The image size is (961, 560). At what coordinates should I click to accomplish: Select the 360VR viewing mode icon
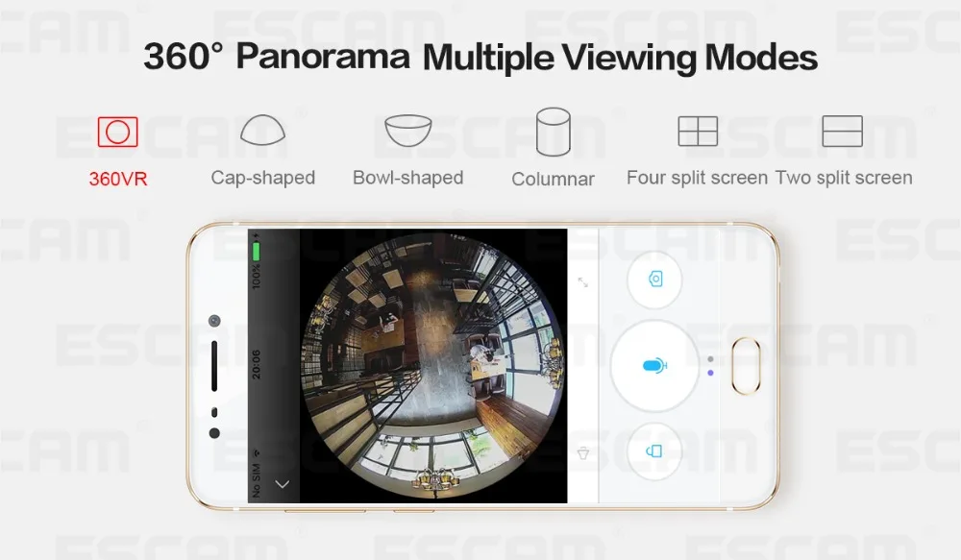117,132
